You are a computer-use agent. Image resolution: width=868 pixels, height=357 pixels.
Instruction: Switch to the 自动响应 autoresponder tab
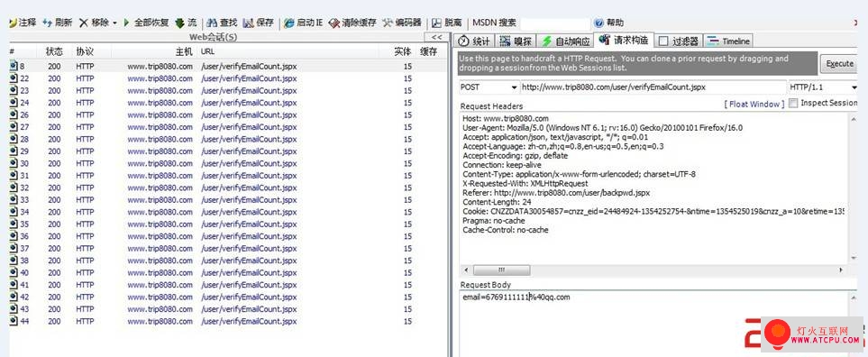pos(565,41)
